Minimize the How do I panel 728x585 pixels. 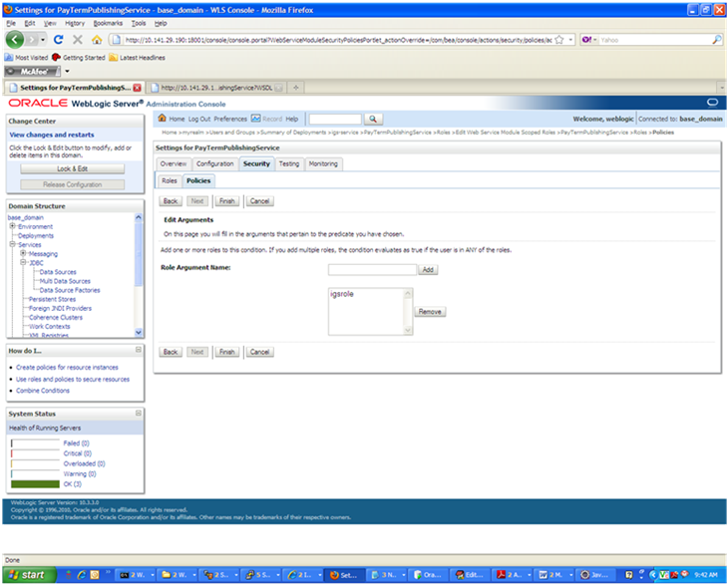coord(139,350)
